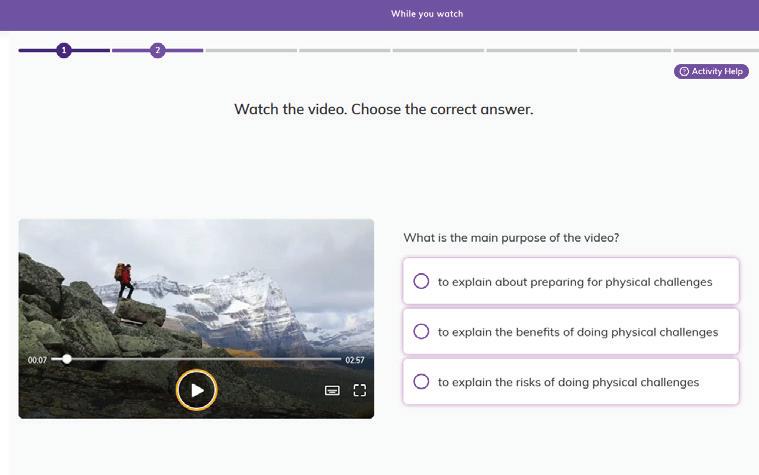The width and height of the screenshot is (759, 475).
Task: Click the seventh progress bar segment
Action: [x=625, y=50]
